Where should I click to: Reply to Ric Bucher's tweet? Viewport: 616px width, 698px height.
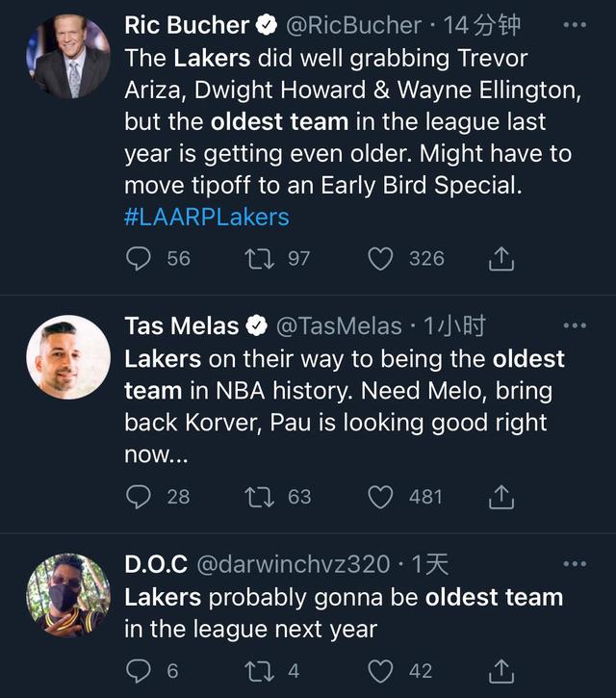(140, 258)
